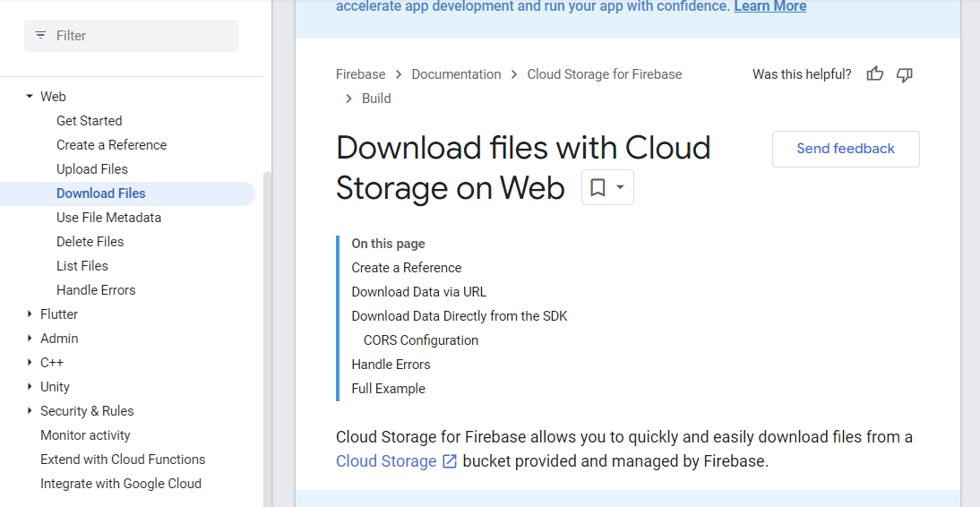Click the thumbs down not helpful icon
This screenshot has width=980, height=507.
click(905, 75)
